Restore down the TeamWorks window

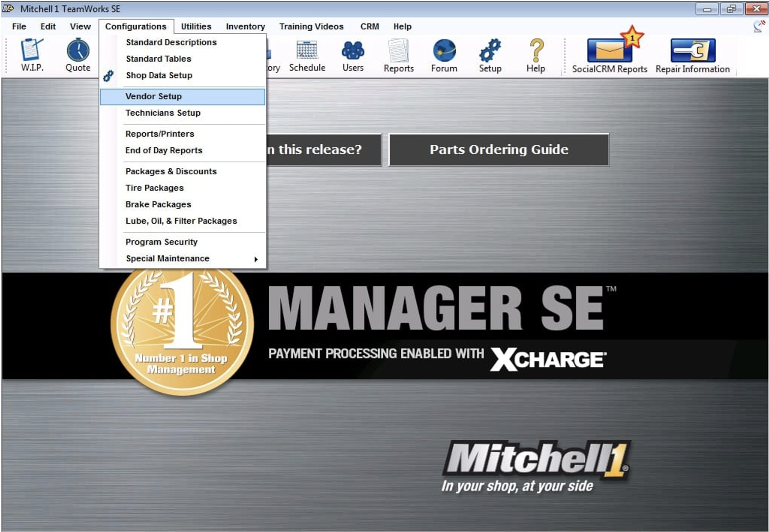coord(732,9)
